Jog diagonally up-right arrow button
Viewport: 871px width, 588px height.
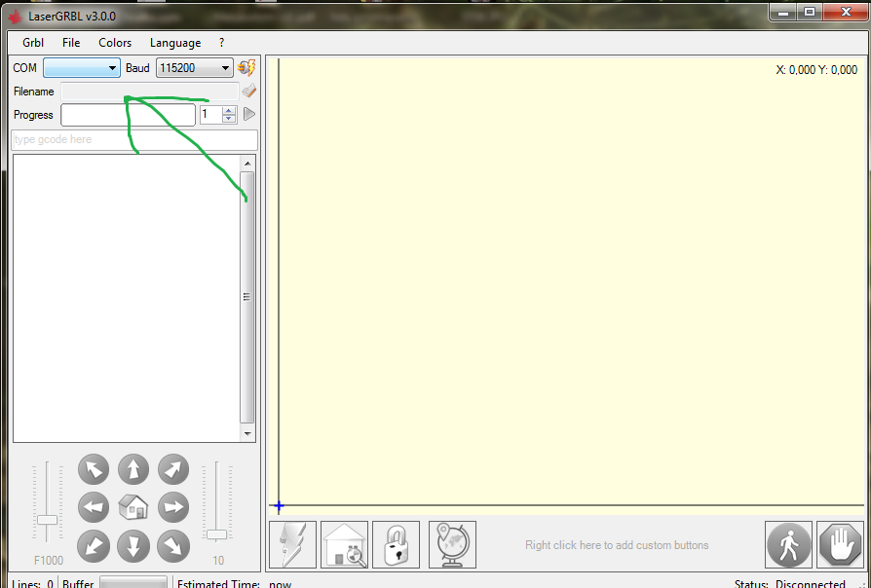coord(173,470)
